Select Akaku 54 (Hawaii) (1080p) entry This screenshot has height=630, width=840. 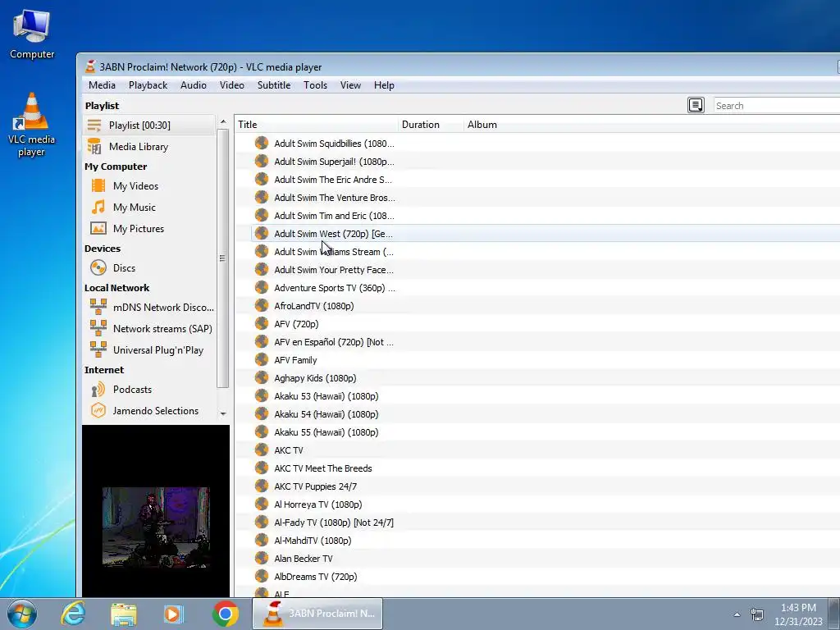[x=326, y=414]
